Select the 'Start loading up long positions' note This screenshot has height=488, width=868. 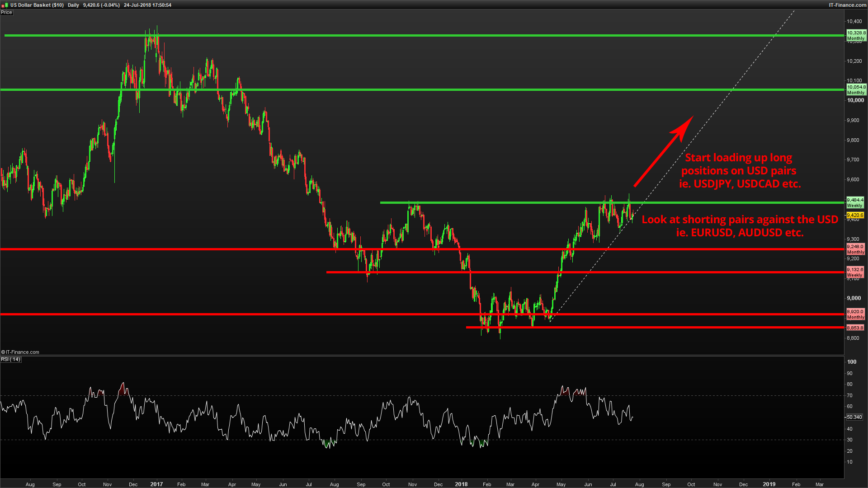point(739,171)
